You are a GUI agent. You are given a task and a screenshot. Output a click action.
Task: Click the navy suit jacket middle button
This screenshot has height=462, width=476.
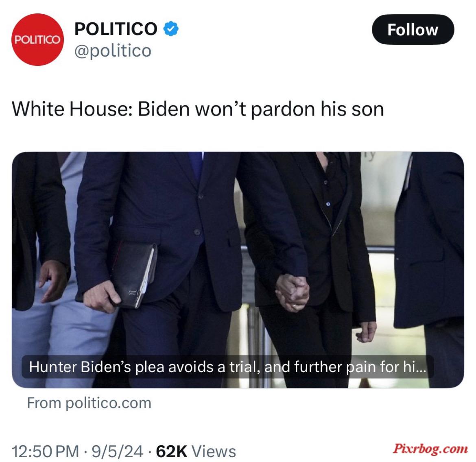197,232
